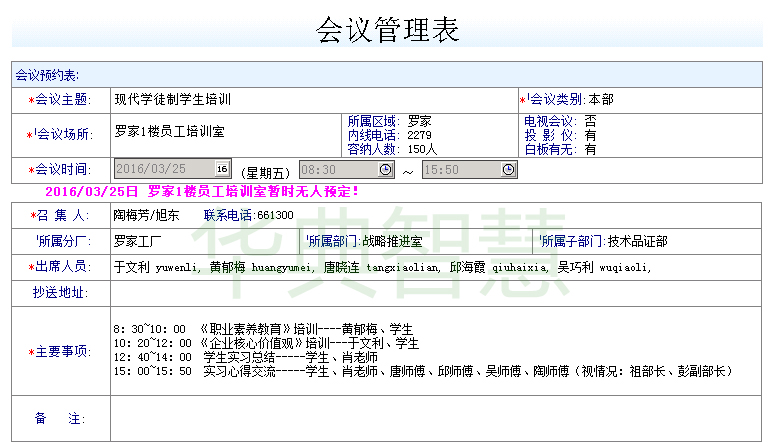772x446 pixels.
Task: Click the 2016/03/25 date input field
Action: (172, 169)
